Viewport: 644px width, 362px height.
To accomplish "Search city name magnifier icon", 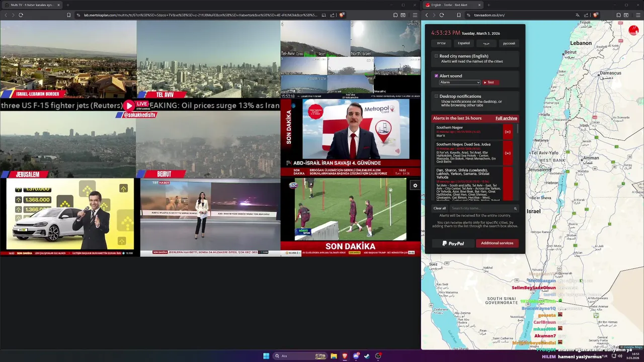I will point(515,208).
